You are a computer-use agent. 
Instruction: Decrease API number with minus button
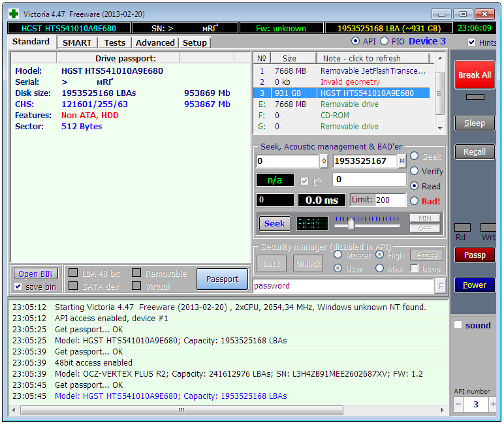(x=458, y=404)
